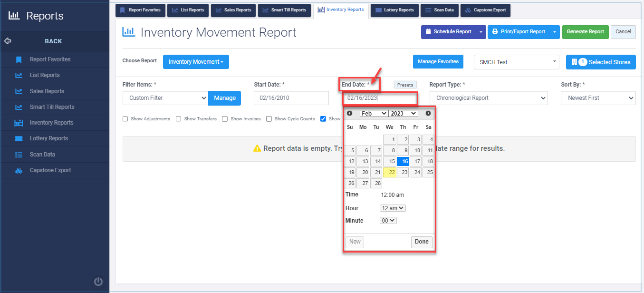Open the Report Type dropdown
The width and height of the screenshot is (644, 293).
489,98
